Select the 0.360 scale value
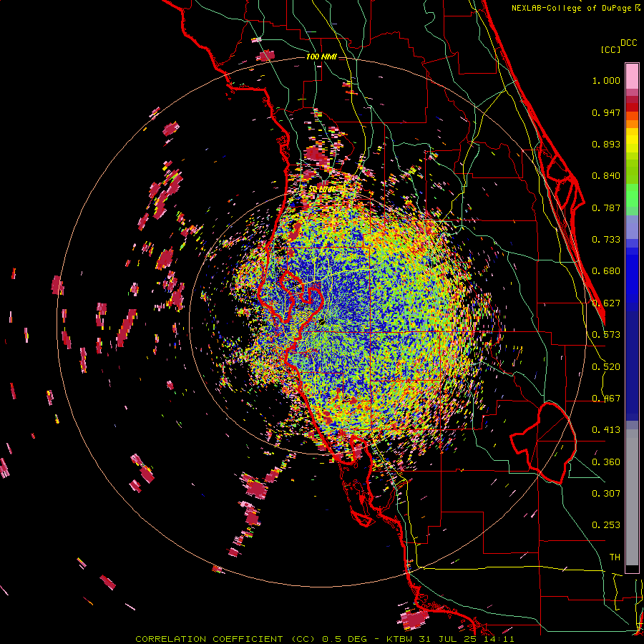 click(606, 462)
